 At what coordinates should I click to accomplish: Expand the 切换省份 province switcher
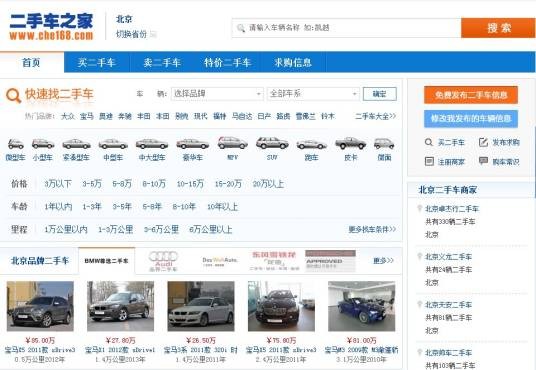point(136,34)
